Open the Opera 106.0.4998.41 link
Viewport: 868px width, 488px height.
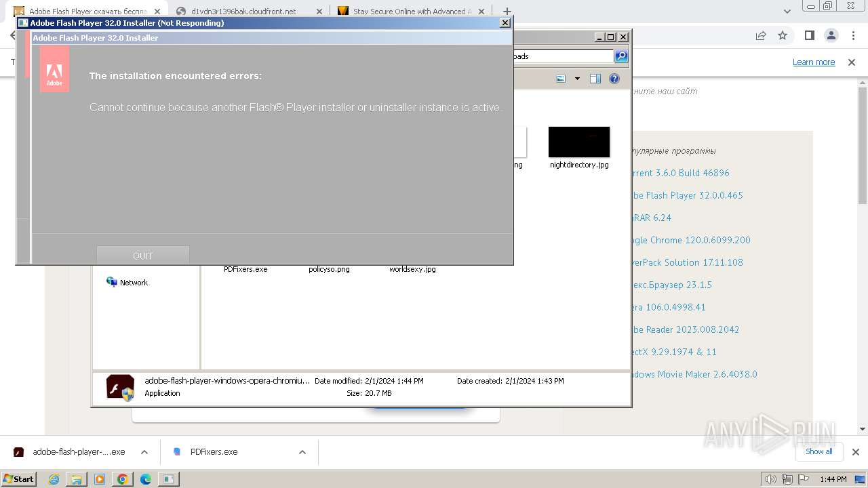click(x=669, y=307)
